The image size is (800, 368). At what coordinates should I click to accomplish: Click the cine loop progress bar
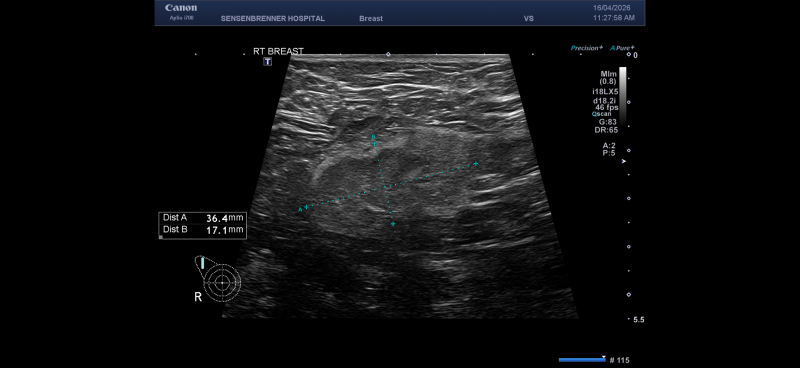pyautogui.click(x=582, y=360)
